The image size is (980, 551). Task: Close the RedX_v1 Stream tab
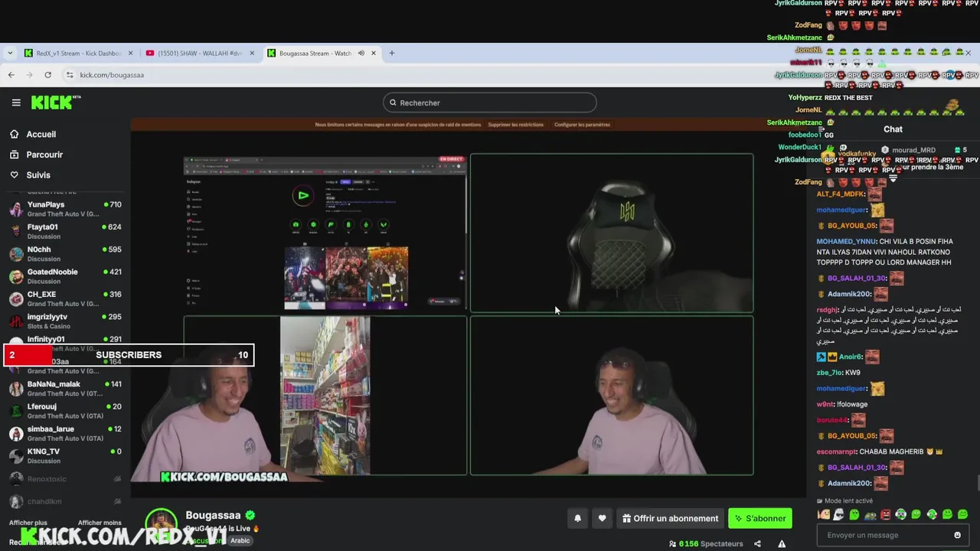click(130, 54)
